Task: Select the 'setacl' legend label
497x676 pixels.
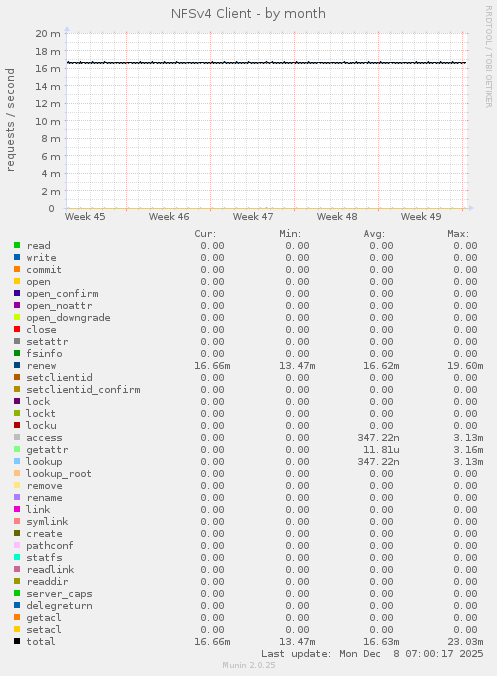Action: tap(44, 629)
